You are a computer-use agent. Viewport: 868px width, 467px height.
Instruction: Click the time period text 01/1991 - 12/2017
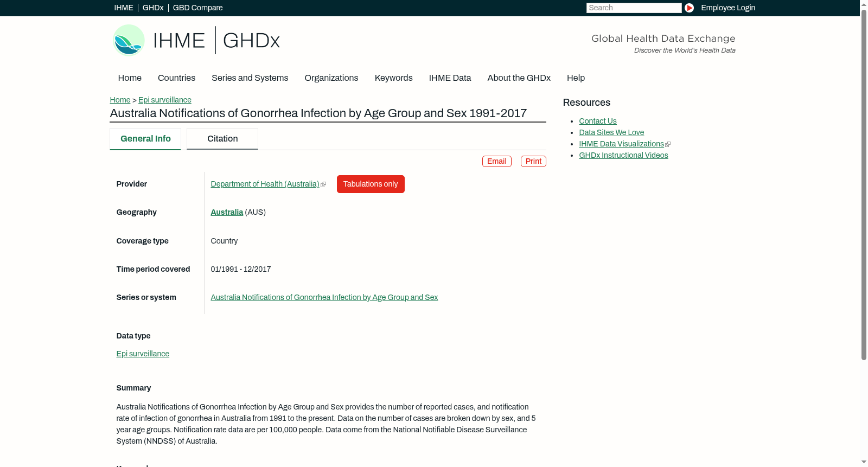click(241, 269)
